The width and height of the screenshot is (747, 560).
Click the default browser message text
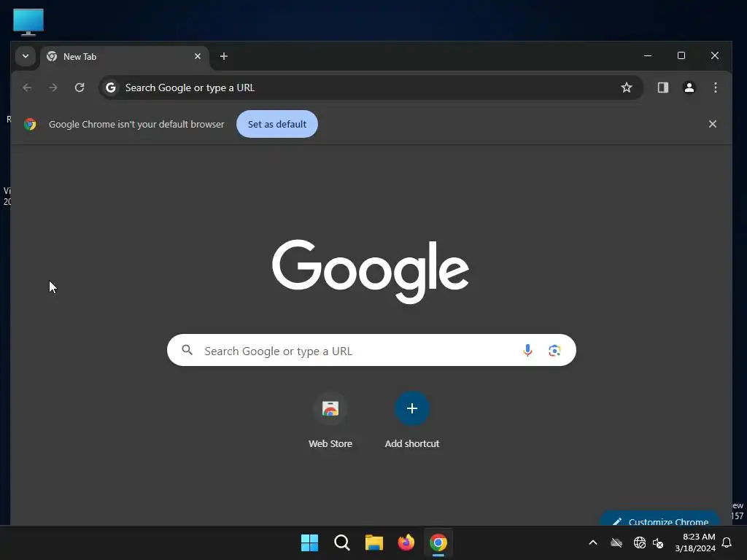click(136, 124)
